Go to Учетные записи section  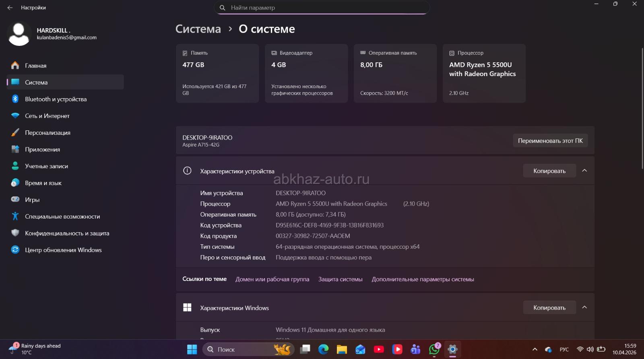point(46,166)
